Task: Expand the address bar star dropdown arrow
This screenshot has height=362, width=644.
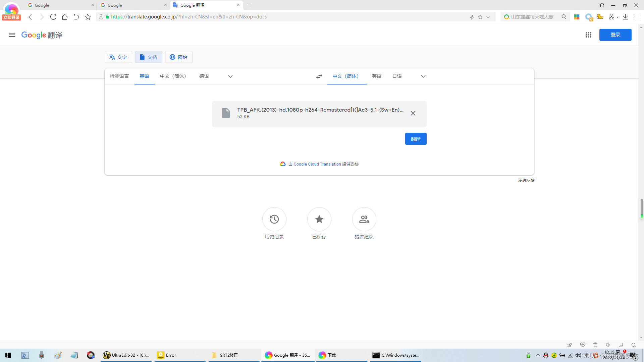Action: click(488, 17)
